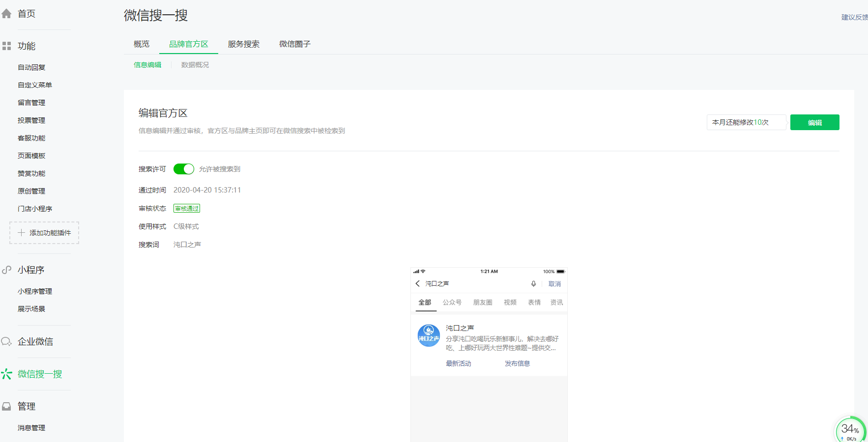868x442 pixels.
Task: Click the home icon beside 首页
Action: [6, 14]
